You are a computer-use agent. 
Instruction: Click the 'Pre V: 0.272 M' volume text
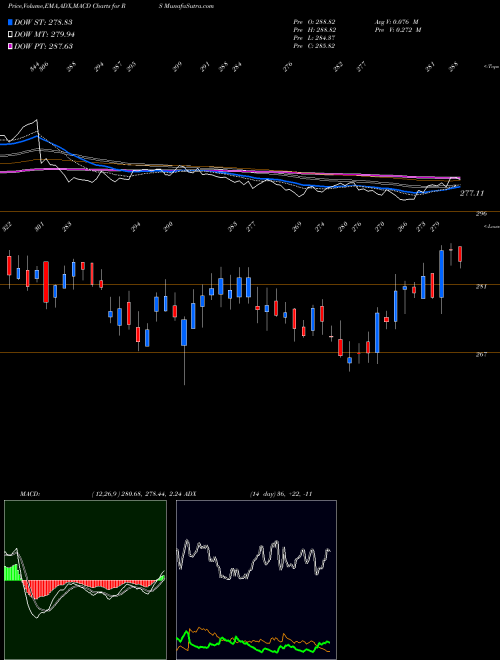click(398, 30)
